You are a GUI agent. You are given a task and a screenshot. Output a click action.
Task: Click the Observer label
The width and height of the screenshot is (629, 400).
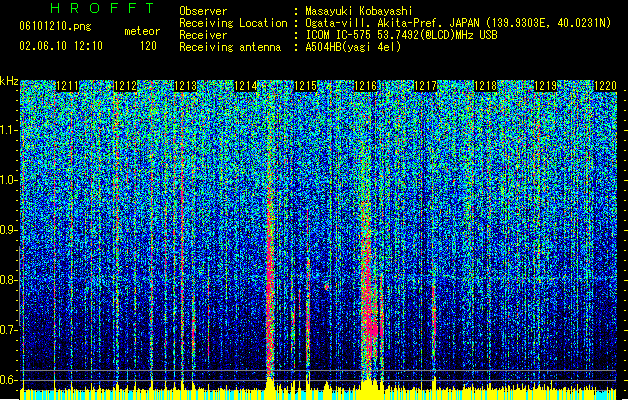[x=203, y=11]
